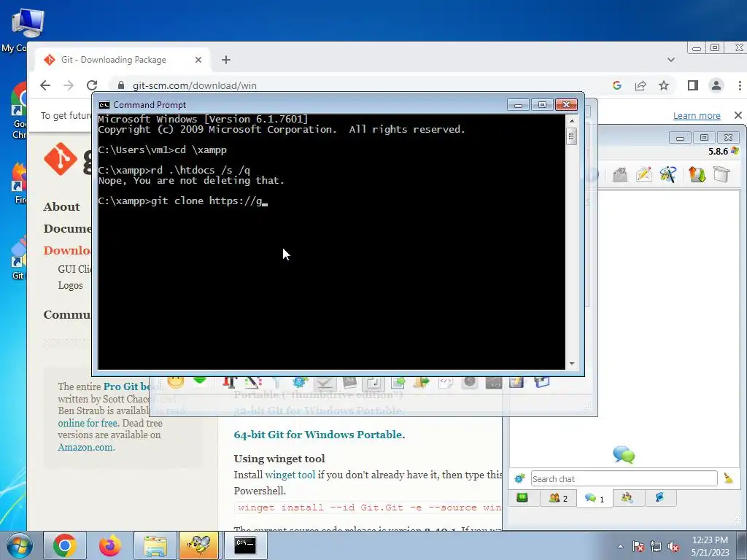The height and width of the screenshot is (560, 747).
Task: Click the wand with colored figures toolbar icon
Action: tap(668, 174)
